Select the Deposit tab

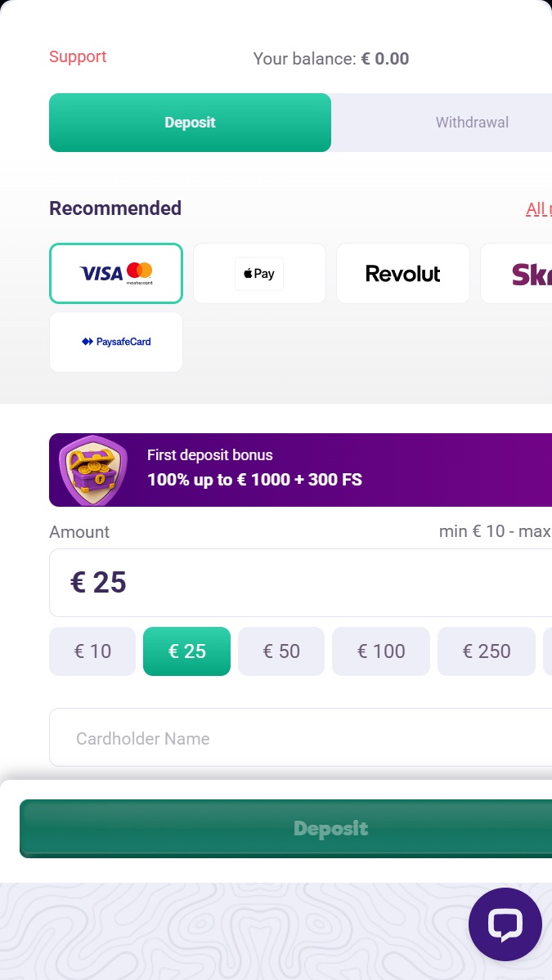coord(190,123)
